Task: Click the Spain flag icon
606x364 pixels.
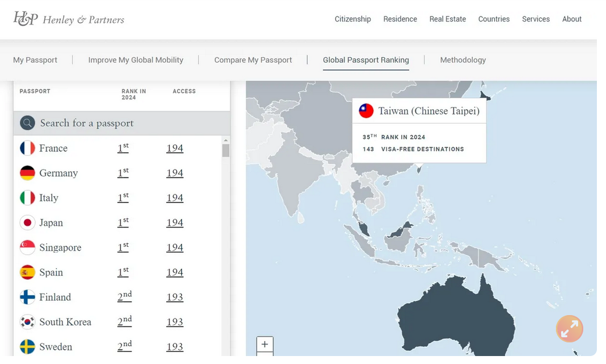Action: (x=27, y=272)
